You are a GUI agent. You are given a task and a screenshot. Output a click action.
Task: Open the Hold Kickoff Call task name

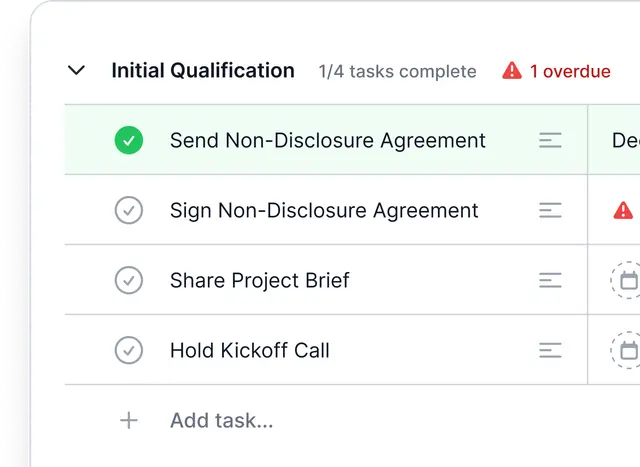coord(249,351)
